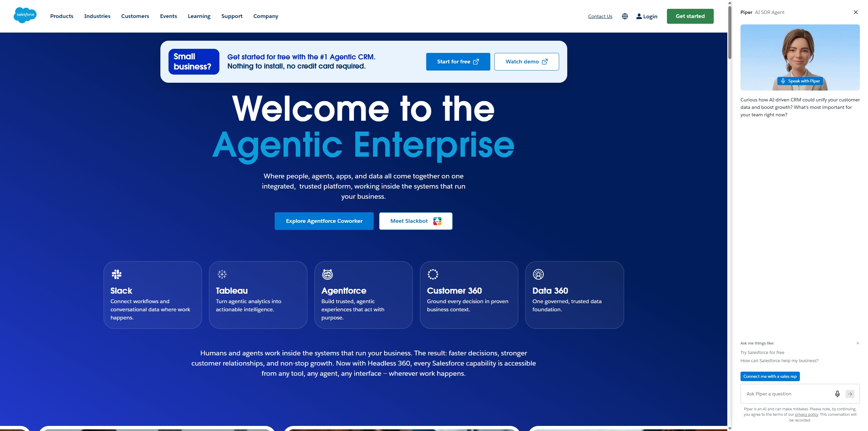Open the Learning menu
Screen dimensions: 868x431
pos(199,16)
